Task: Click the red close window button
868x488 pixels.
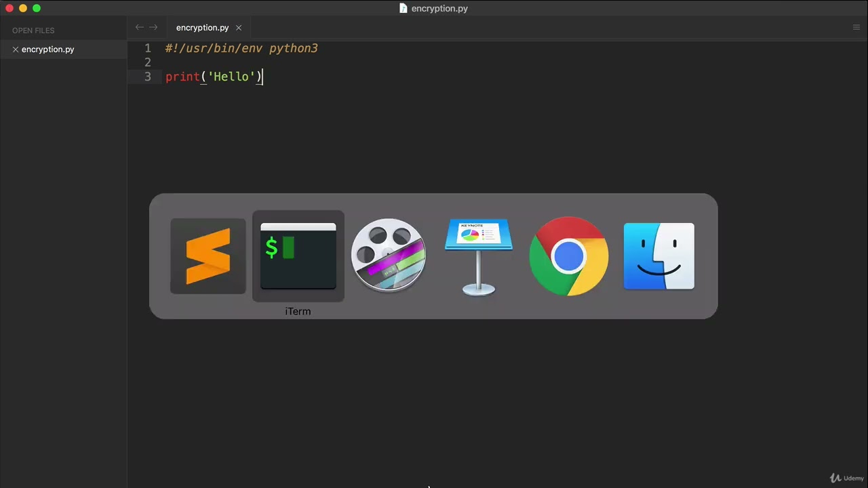Action: click(x=9, y=8)
